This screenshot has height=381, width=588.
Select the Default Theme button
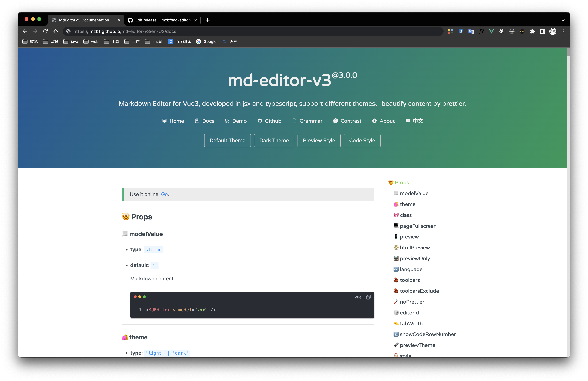(227, 140)
